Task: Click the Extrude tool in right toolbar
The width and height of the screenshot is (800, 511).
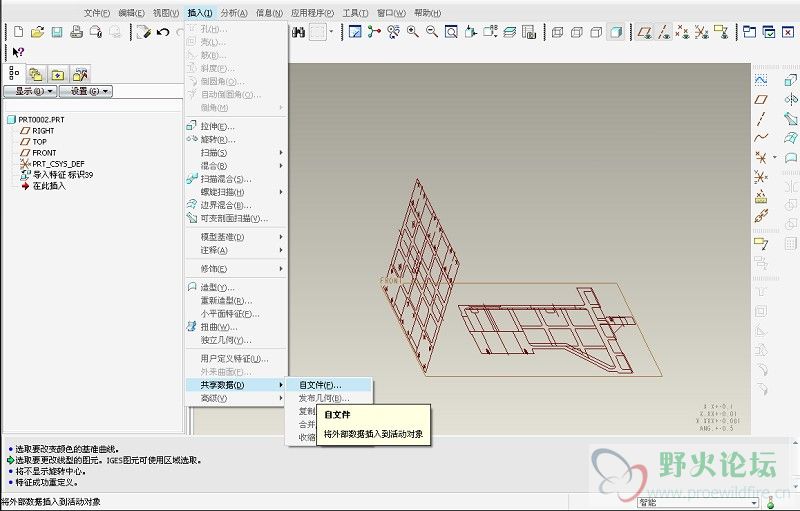Action: pos(790,80)
